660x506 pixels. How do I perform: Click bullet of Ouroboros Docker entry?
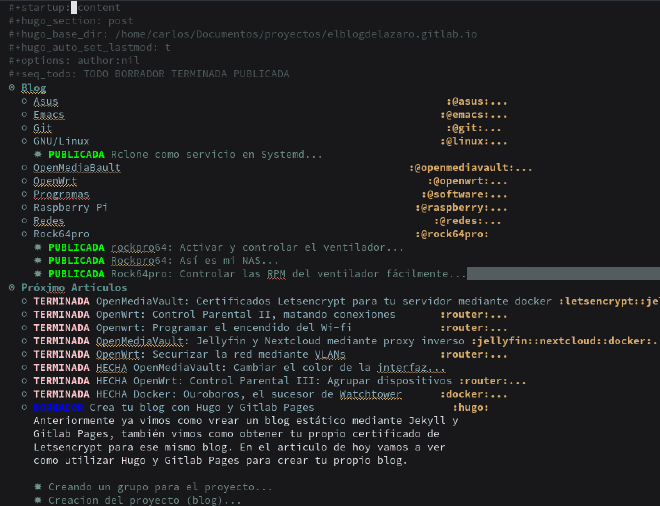24,394
